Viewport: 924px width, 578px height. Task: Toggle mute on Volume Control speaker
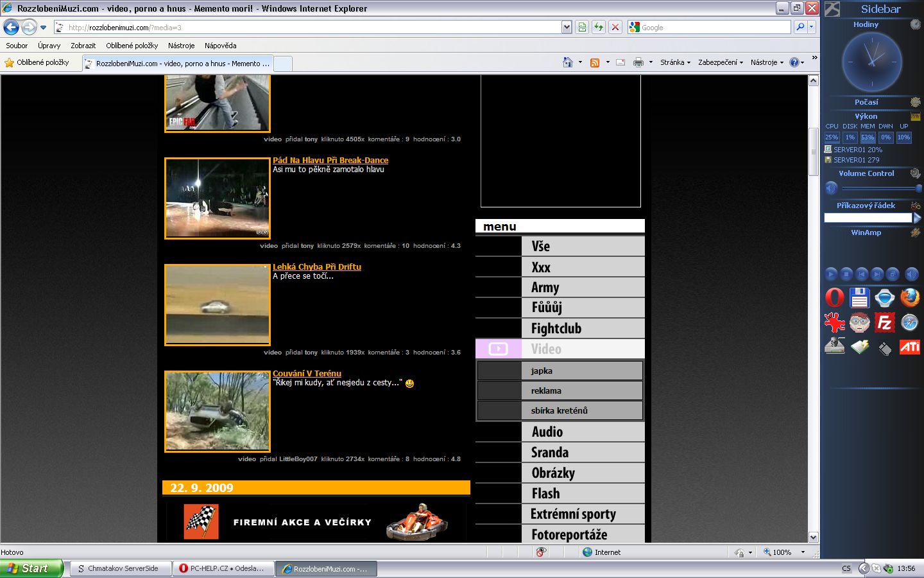tap(832, 188)
